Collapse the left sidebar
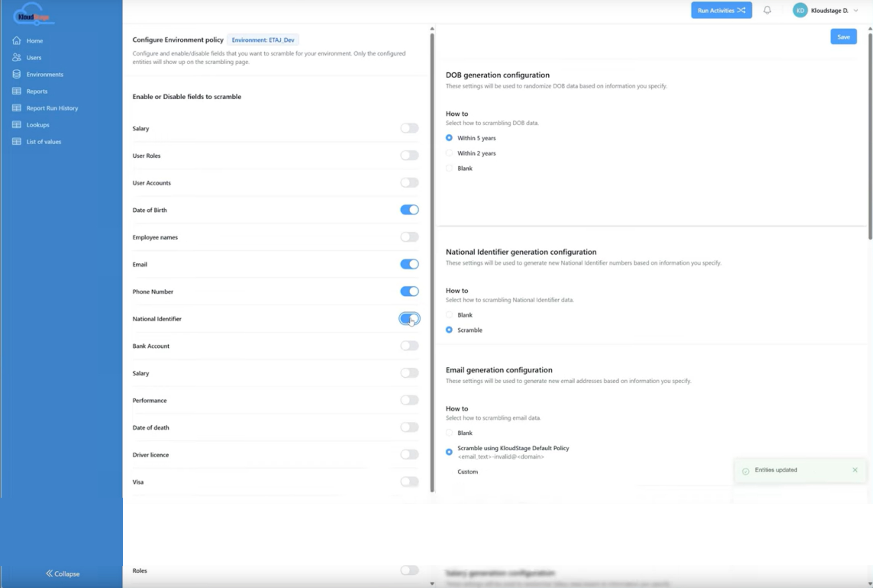 pos(63,574)
